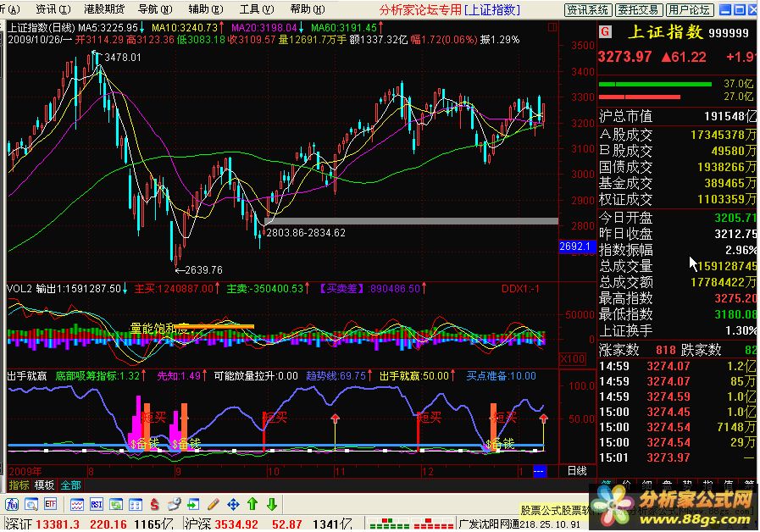Click the 沪总市值 row

point(677,116)
